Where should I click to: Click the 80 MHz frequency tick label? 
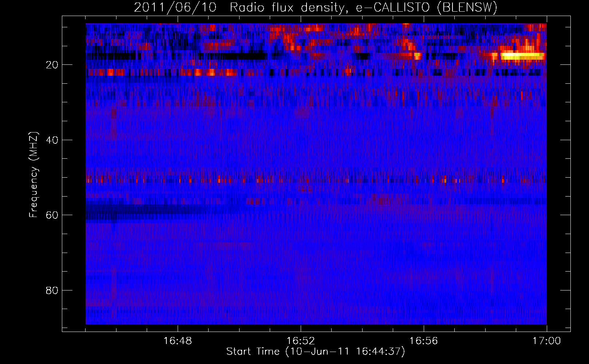pyautogui.click(x=52, y=290)
